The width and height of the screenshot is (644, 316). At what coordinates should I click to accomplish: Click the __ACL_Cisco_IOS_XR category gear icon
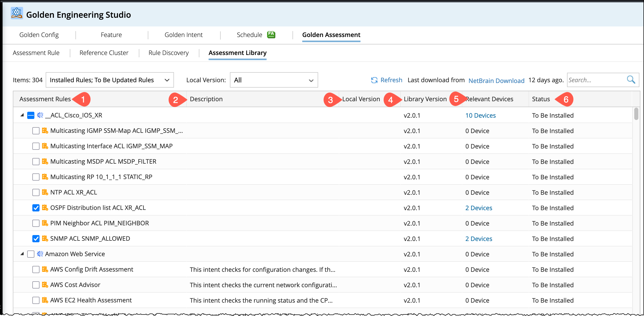coord(40,115)
